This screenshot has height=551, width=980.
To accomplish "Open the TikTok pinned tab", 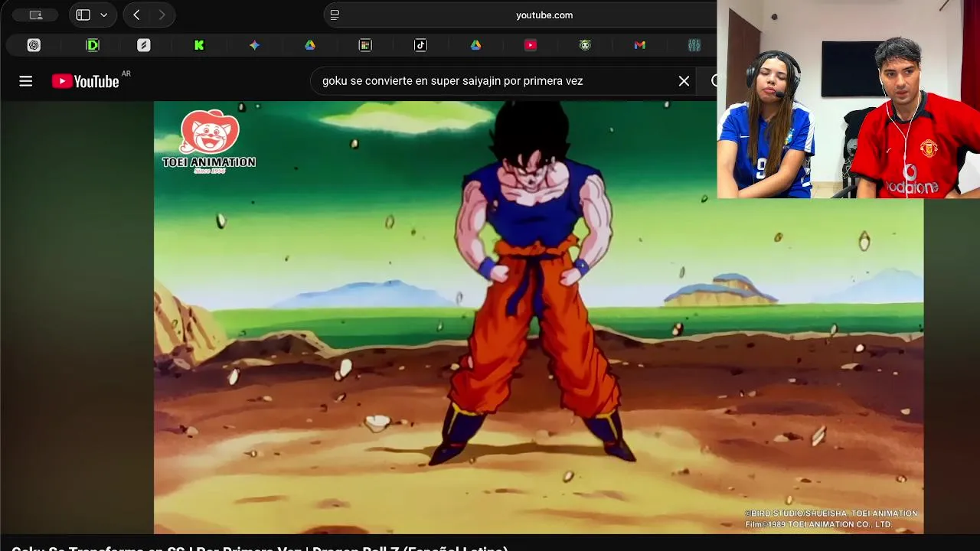I will [x=420, y=45].
